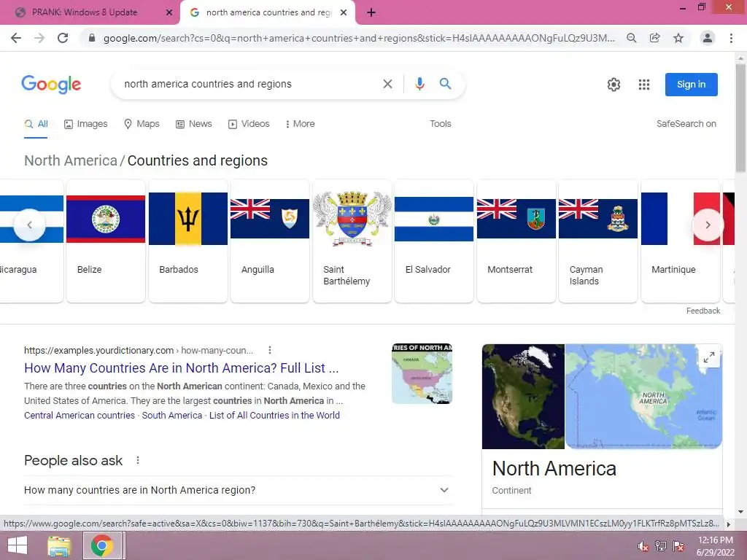Click inside the Google search box

248,85
